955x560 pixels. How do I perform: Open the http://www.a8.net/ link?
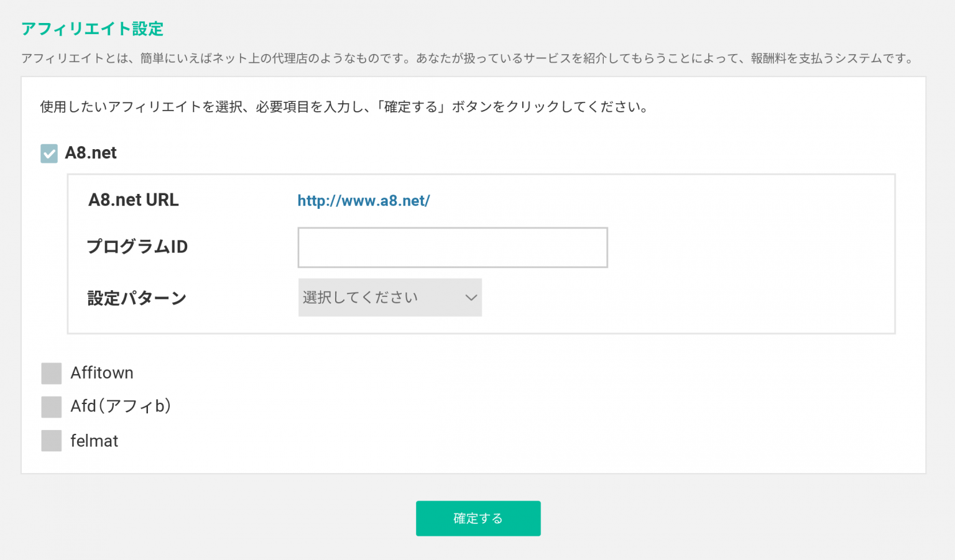pos(364,201)
